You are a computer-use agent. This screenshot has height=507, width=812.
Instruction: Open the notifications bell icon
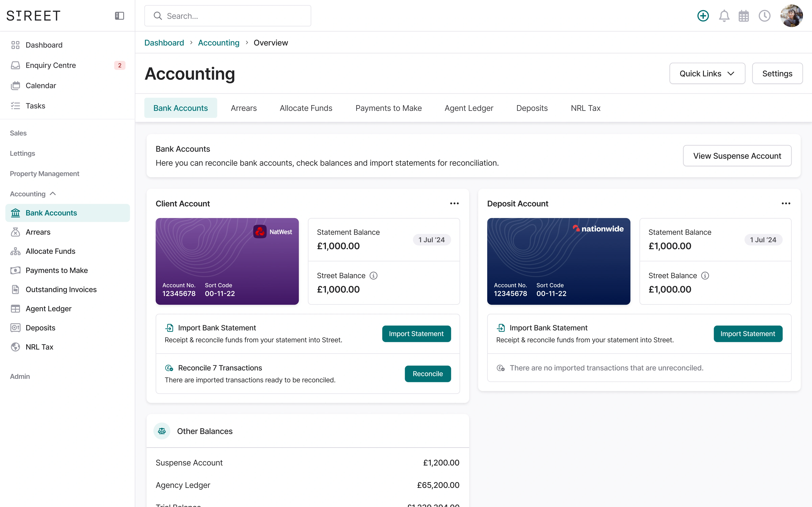(x=724, y=15)
